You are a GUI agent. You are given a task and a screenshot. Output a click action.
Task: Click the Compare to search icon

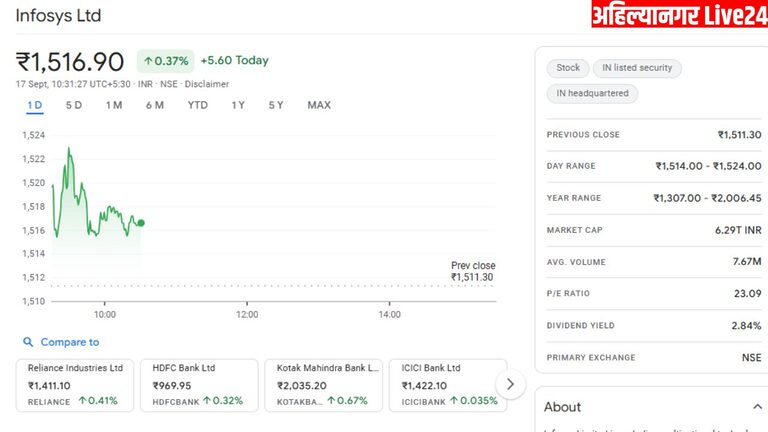(x=28, y=342)
